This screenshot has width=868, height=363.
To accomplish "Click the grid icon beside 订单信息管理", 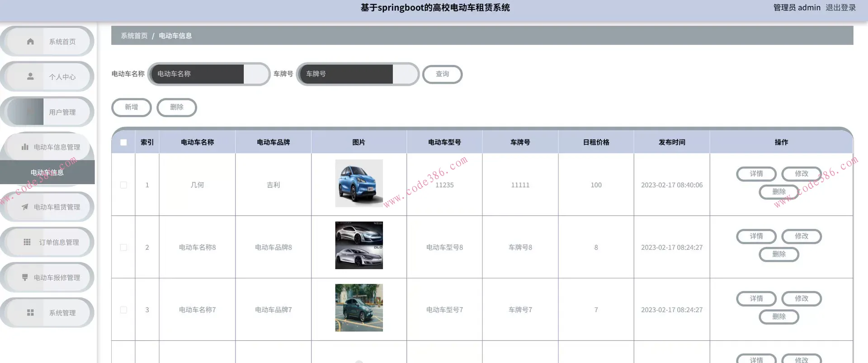I will click(27, 242).
